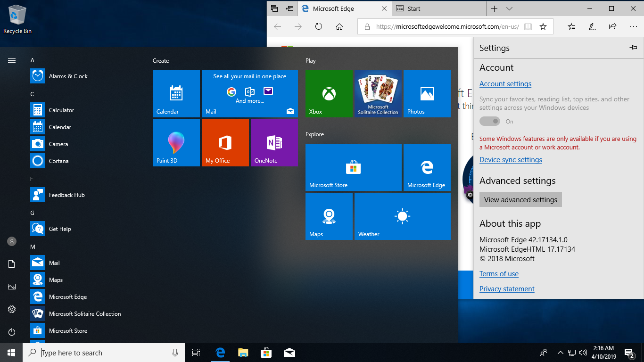The width and height of the screenshot is (644, 362).
Task: Share this page from Edge toolbar
Action: click(x=613, y=27)
